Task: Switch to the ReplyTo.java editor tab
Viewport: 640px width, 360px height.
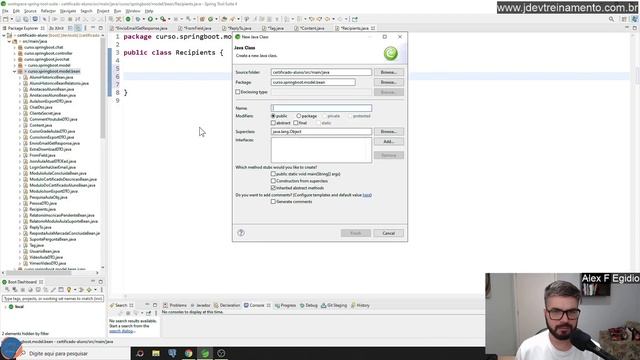Action: click(x=239, y=28)
